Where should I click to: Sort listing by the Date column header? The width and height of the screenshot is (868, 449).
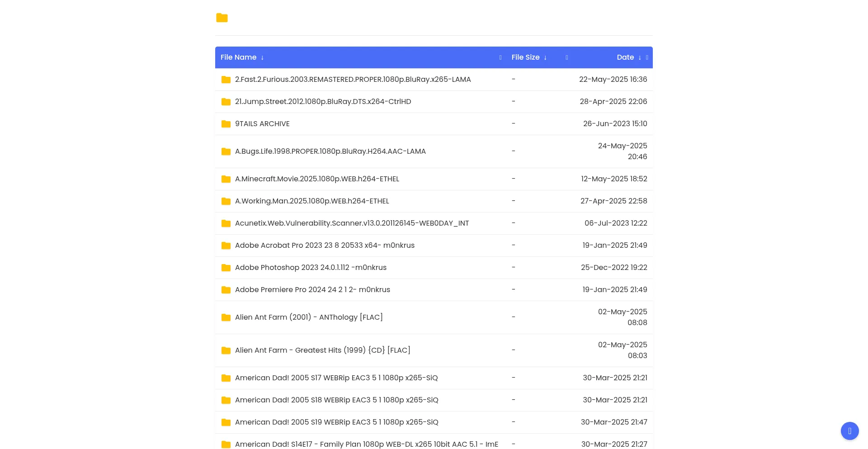pyautogui.click(x=625, y=57)
